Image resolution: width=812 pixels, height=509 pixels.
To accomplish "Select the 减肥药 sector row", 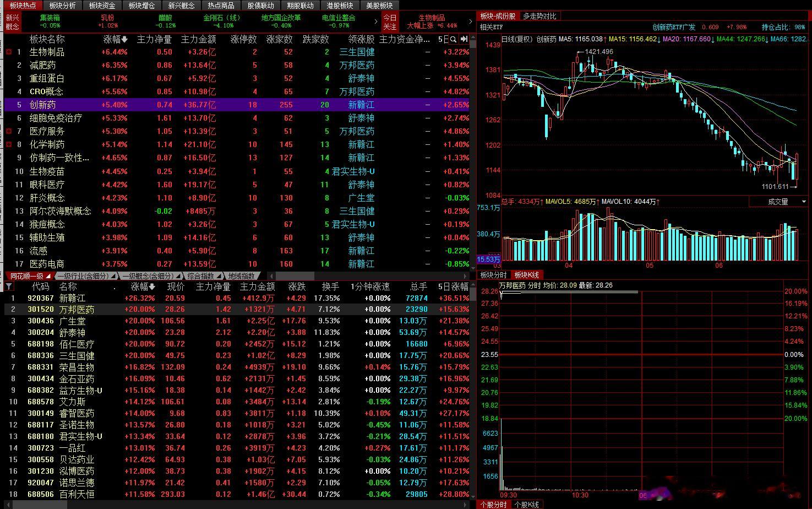I will pyautogui.click(x=237, y=65).
